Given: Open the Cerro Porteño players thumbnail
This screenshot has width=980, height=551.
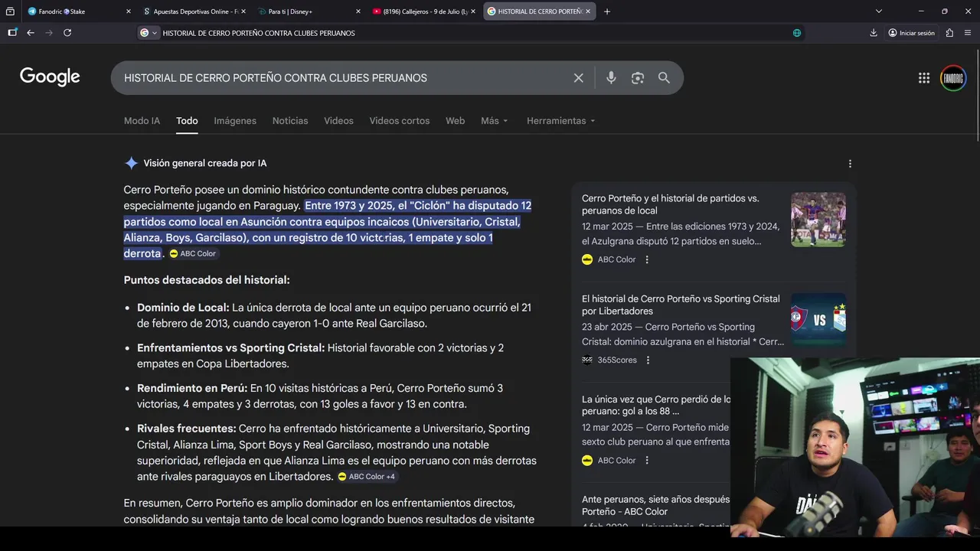Looking at the screenshot, I should tap(818, 220).
